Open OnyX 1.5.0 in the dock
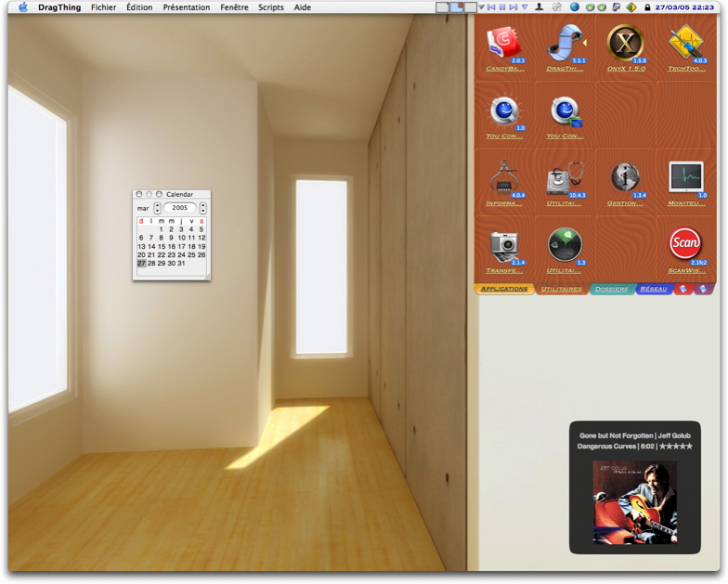The image size is (728, 584). [625, 45]
